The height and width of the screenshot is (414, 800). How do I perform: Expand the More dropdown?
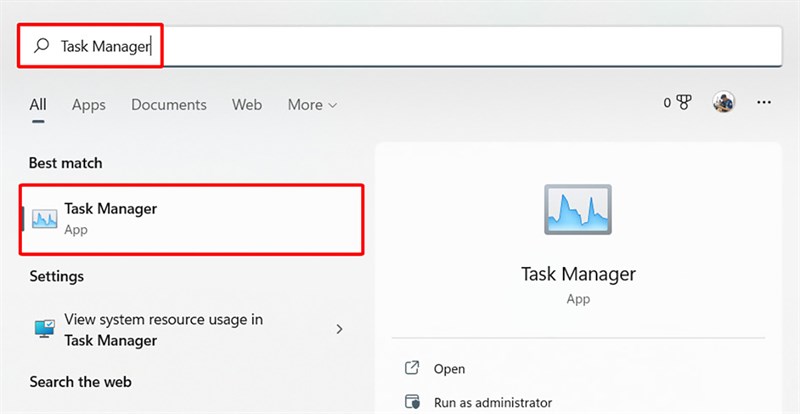click(x=312, y=105)
